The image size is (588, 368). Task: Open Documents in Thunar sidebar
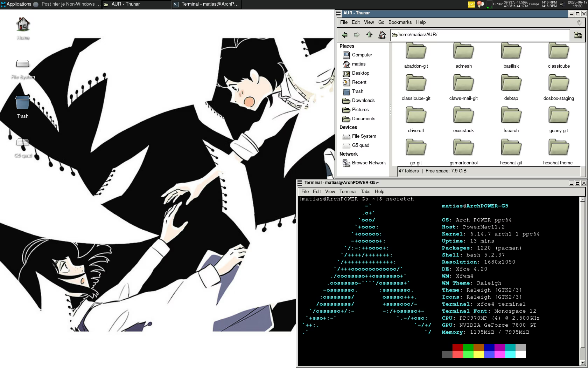(364, 119)
